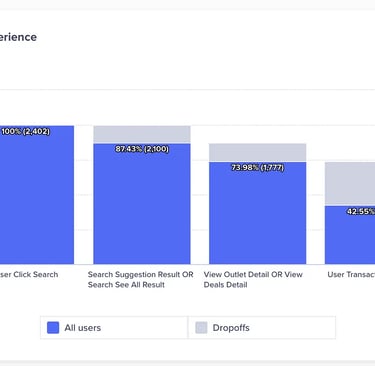375x366 pixels.
Task: Click the grey Dropoffs legend swatch
Action: [201, 328]
